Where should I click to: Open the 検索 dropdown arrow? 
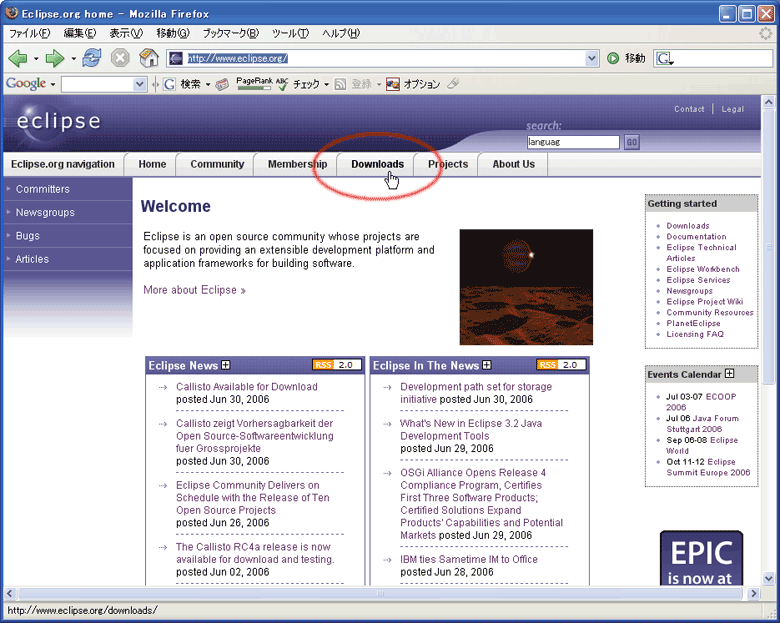point(208,84)
